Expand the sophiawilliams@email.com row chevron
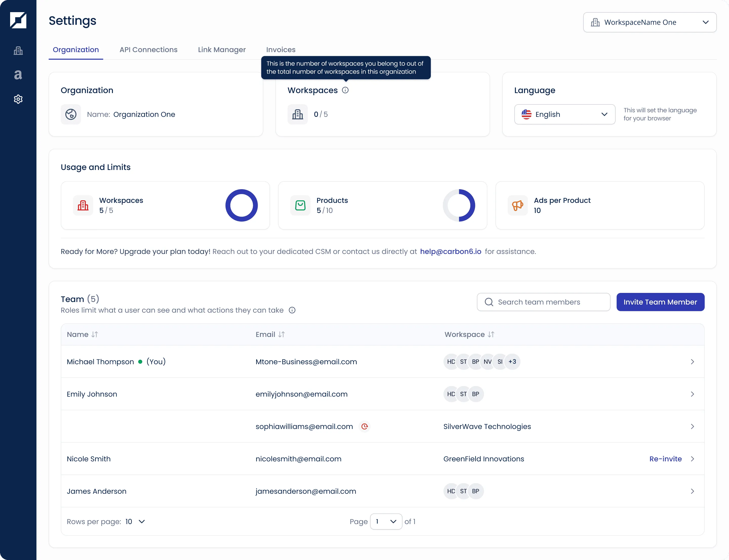The width and height of the screenshot is (729, 560). click(692, 426)
